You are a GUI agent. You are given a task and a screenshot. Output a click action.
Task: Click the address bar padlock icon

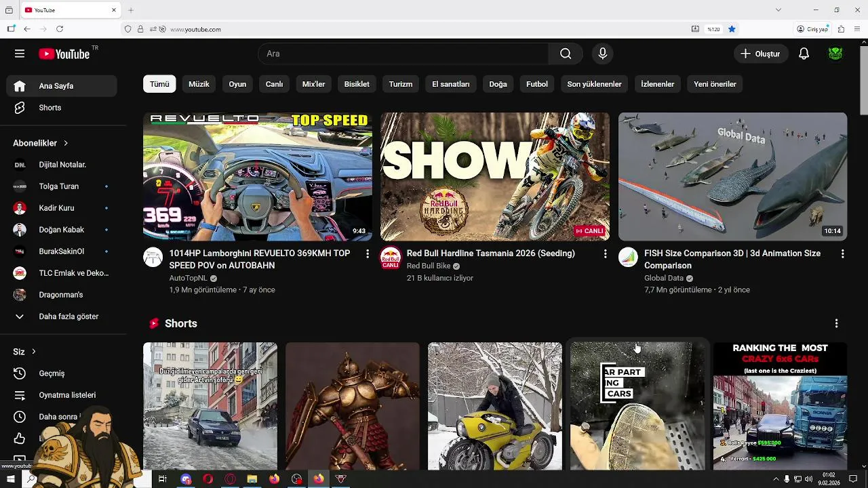[140, 29]
